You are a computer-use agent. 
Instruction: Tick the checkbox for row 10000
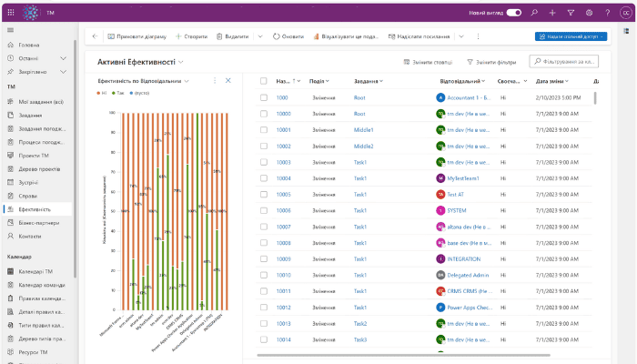[x=264, y=114]
